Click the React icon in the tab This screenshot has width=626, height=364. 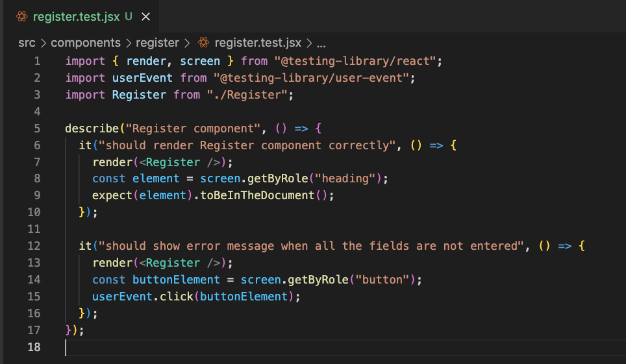(22, 16)
